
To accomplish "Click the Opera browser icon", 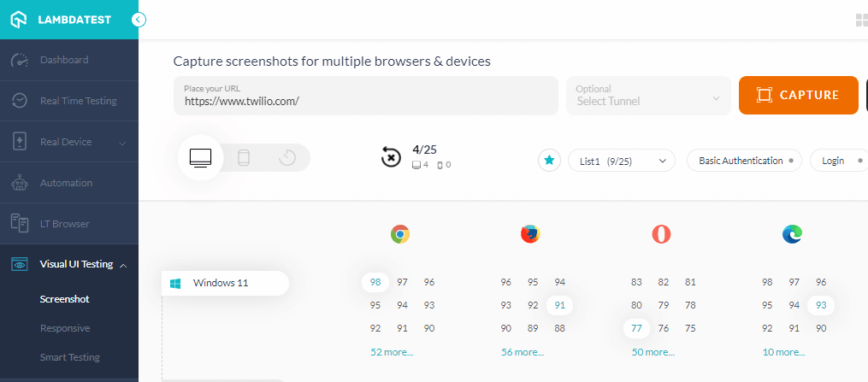I will click(661, 234).
